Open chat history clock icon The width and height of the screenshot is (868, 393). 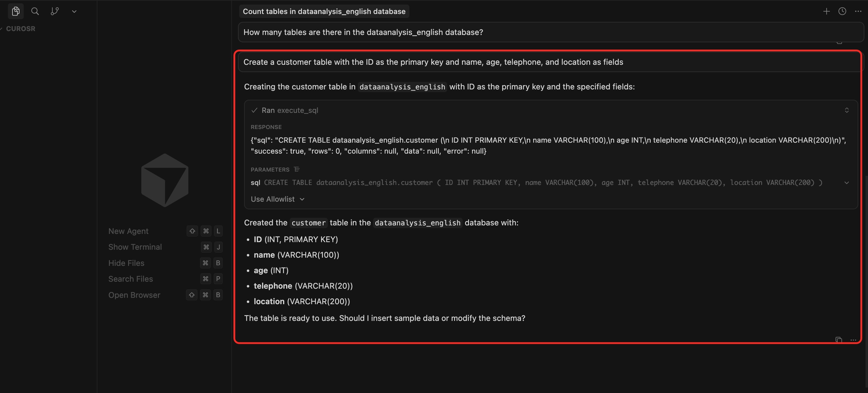[x=842, y=11]
